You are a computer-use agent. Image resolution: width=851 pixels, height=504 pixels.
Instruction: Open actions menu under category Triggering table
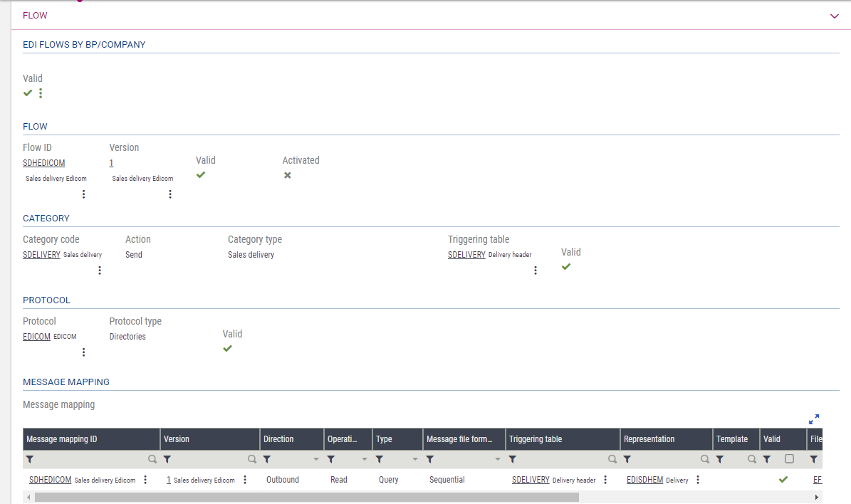pyautogui.click(x=536, y=270)
